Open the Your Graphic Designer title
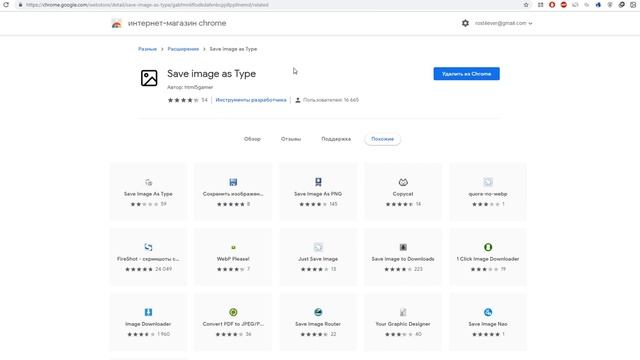The height and width of the screenshot is (360, 640). [403, 324]
